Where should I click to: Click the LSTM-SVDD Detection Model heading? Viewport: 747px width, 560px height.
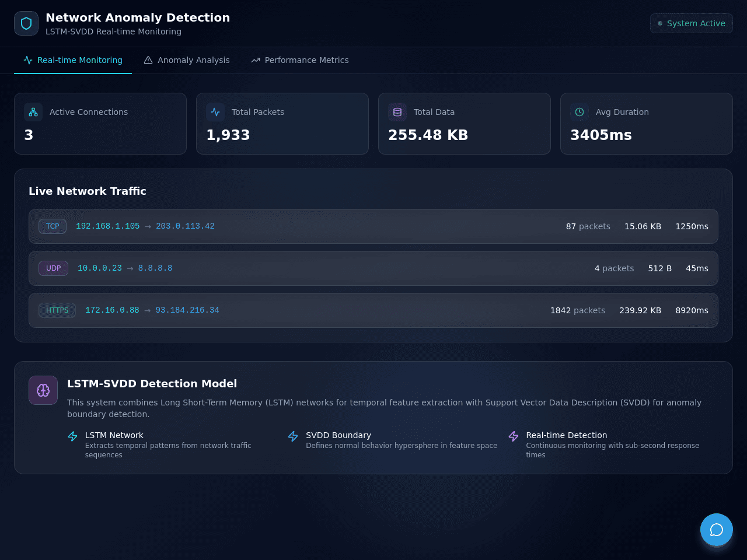(152, 384)
